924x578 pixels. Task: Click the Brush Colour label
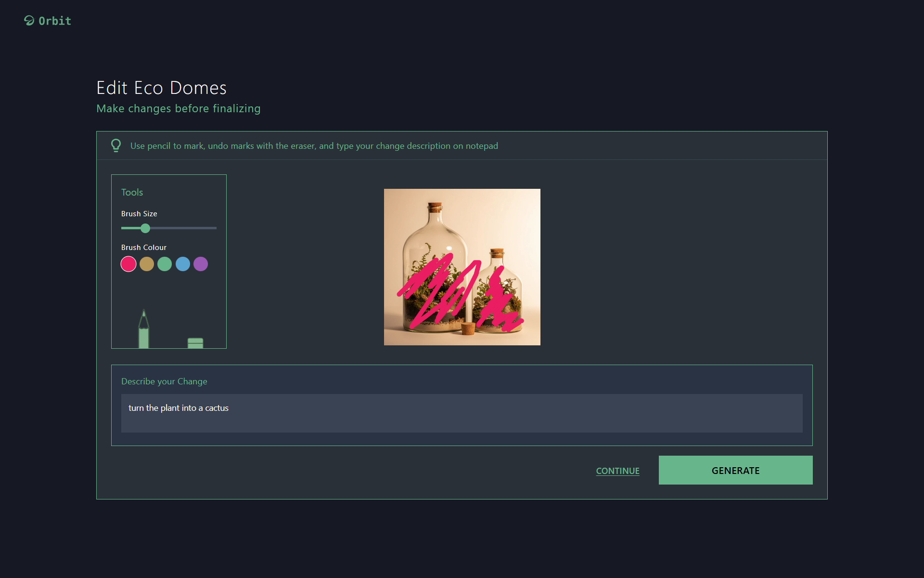(x=143, y=248)
